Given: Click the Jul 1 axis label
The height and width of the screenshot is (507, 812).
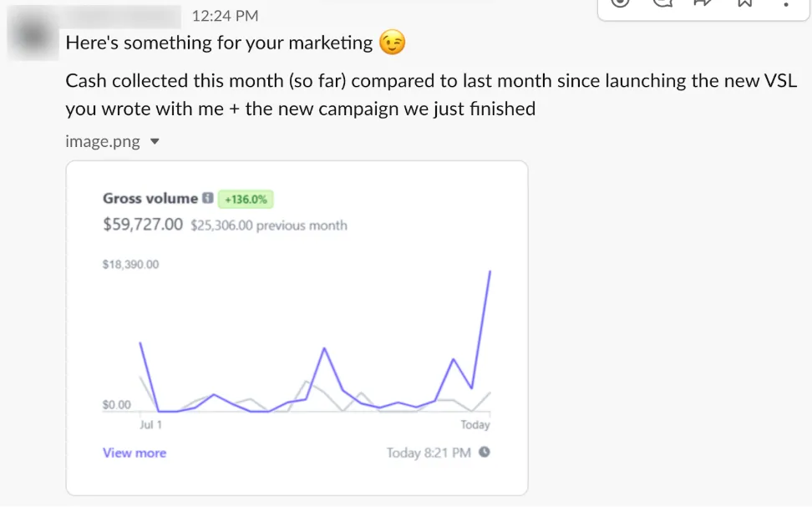Looking at the screenshot, I should 150,424.
